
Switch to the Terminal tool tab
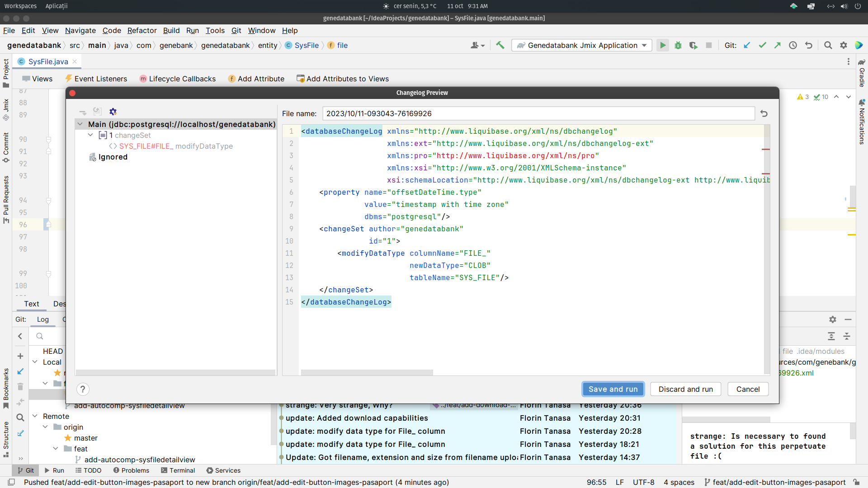178,470
